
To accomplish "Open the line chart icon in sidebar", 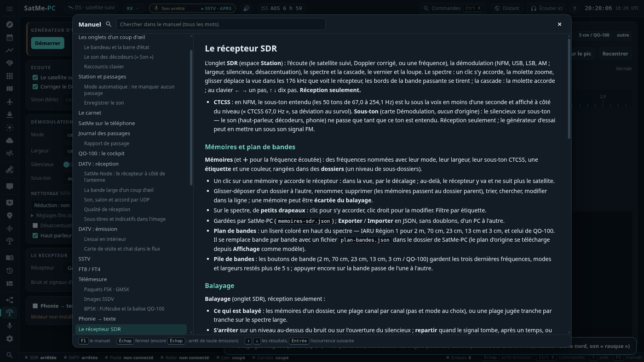I will [10, 51].
